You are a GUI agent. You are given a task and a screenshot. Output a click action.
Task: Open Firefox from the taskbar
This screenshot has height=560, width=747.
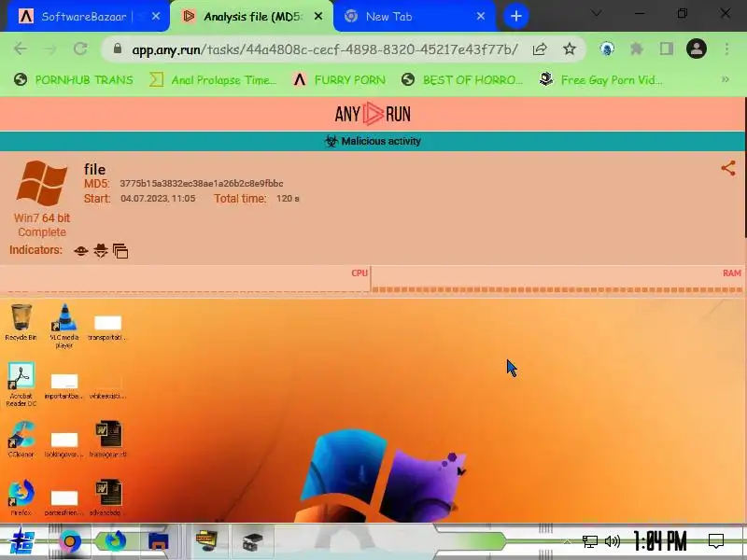pyautogui.click(x=114, y=541)
